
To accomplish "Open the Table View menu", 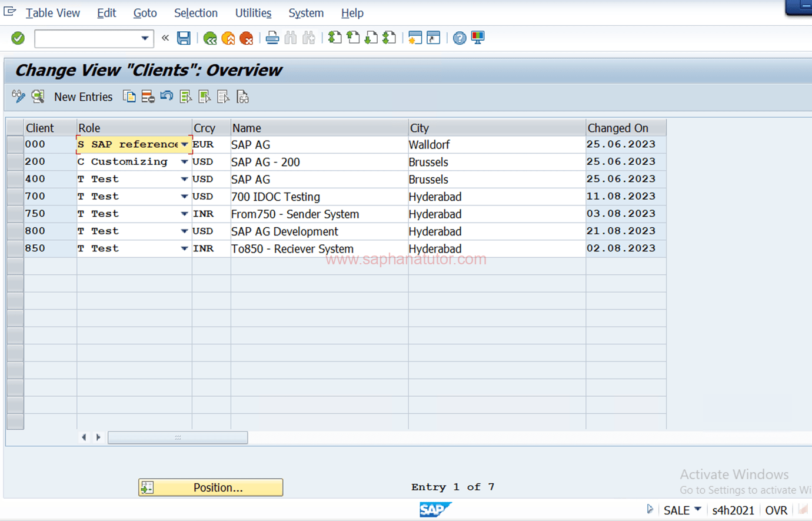I will click(x=53, y=13).
